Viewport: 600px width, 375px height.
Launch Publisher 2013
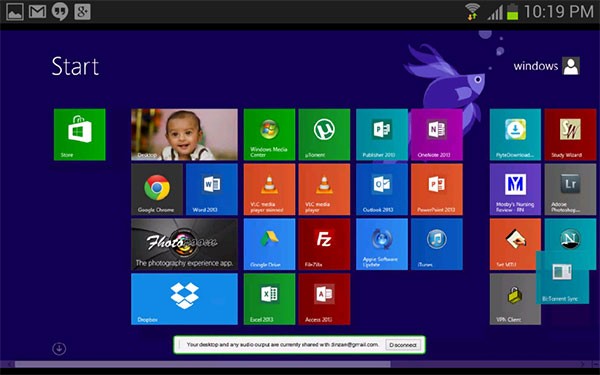(x=382, y=134)
